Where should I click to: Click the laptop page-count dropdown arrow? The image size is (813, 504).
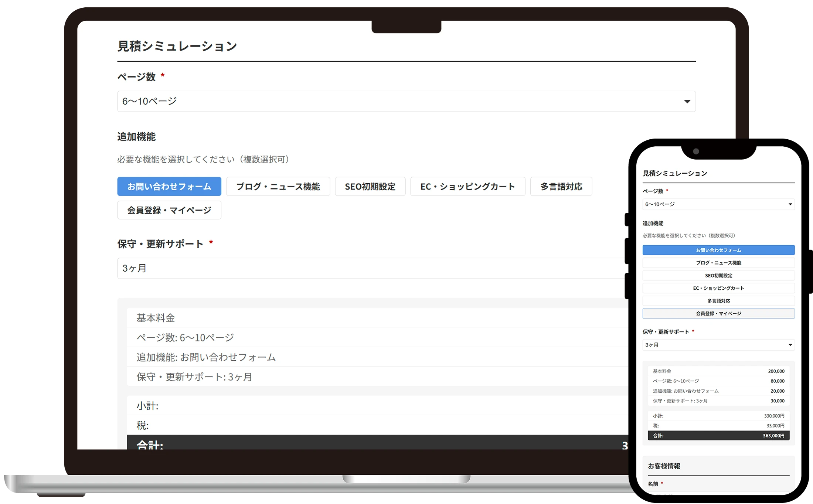tap(687, 102)
